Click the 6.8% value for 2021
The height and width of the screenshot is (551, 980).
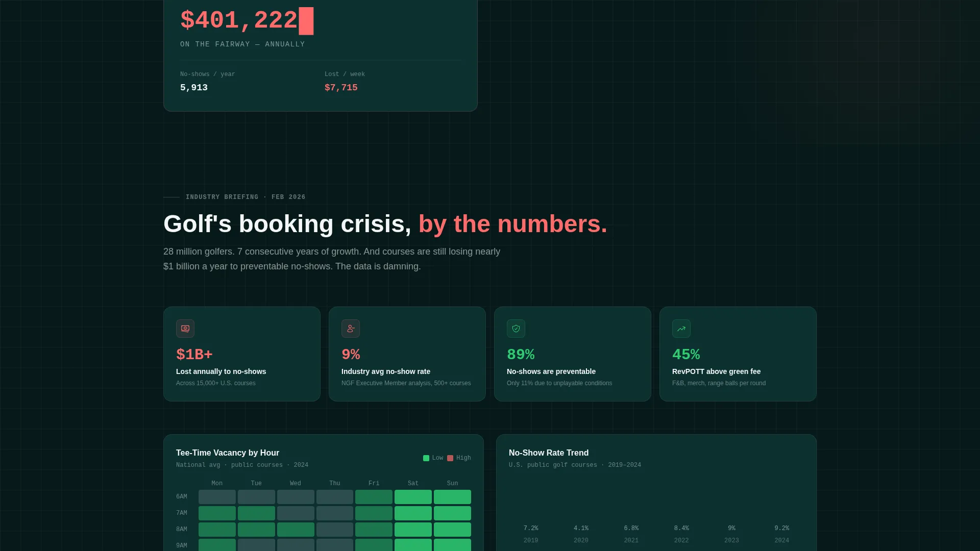point(631,529)
